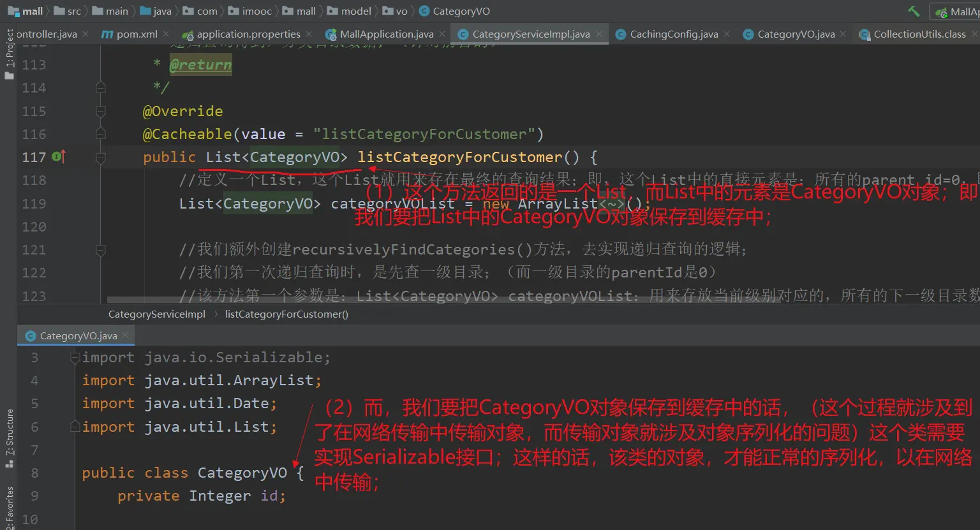Collapse imports fold marker at line 3
This screenshot has height=530, width=980.
75,357
